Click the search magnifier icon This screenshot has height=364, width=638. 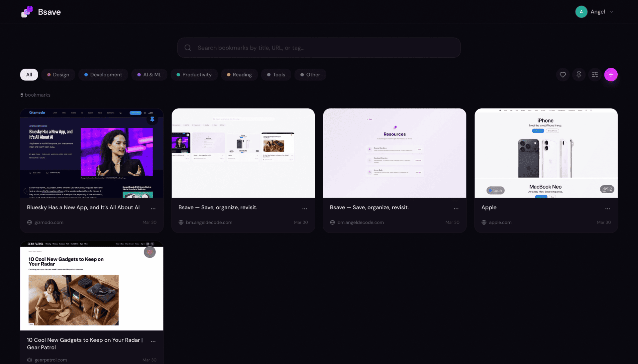point(188,48)
